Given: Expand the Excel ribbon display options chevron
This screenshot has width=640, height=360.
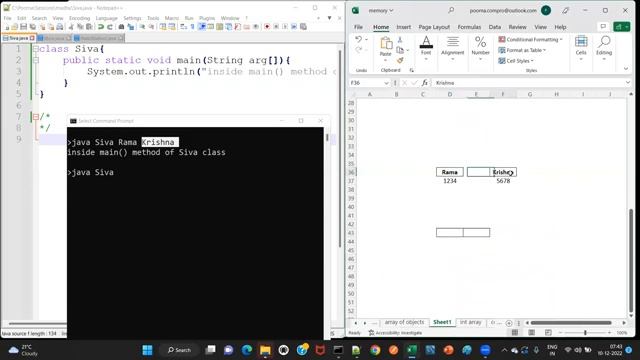Looking at the screenshot, I should [626, 69].
